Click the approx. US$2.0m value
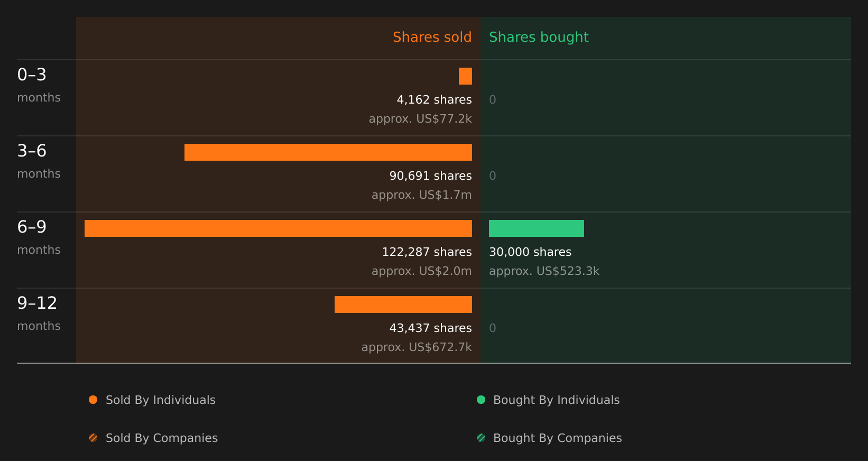This screenshot has width=868, height=461. pyautogui.click(x=422, y=271)
